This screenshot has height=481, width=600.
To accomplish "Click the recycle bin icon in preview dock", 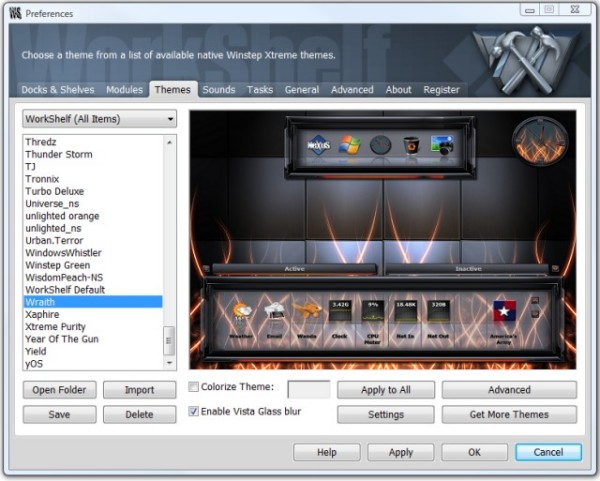I will (412, 145).
